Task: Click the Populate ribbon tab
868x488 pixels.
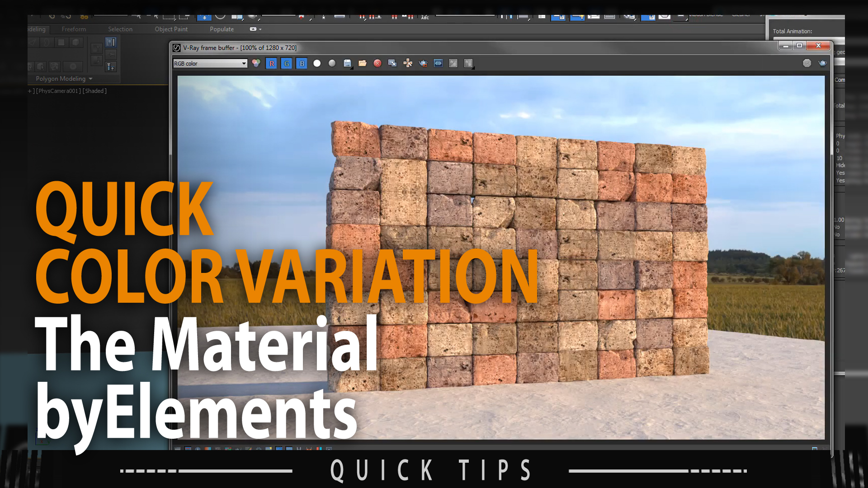Action: (222, 29)
